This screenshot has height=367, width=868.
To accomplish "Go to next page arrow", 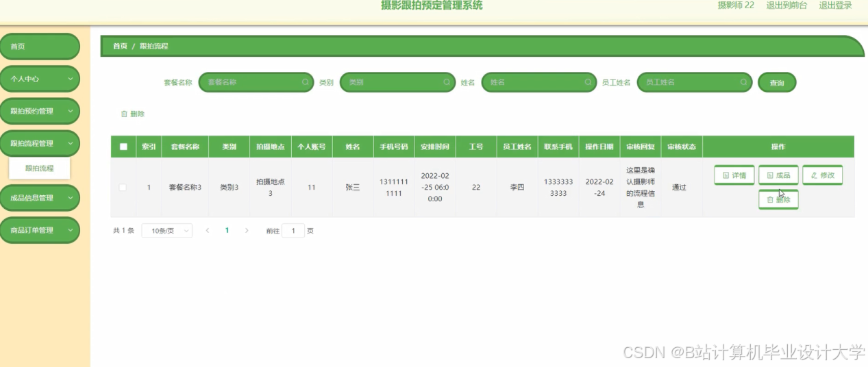I will click(x=247, y=231).
